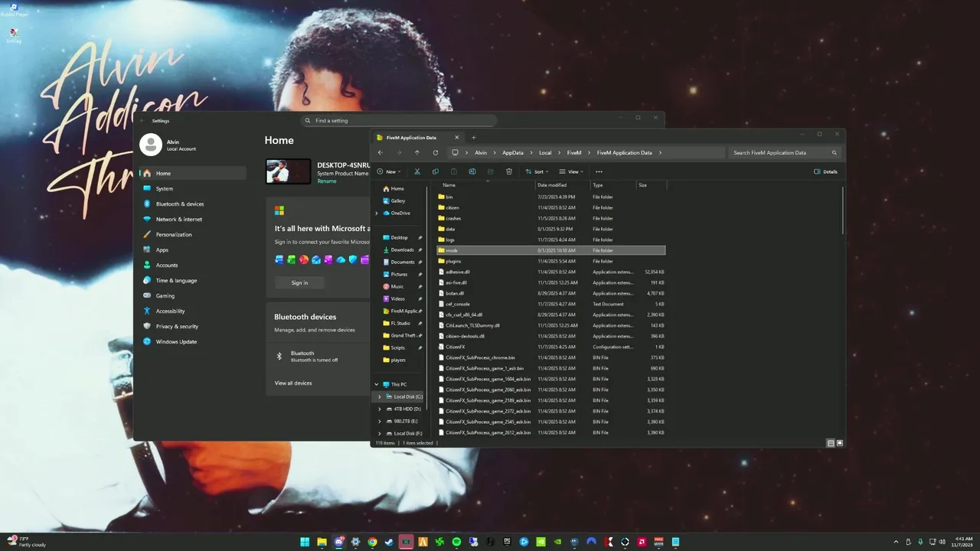Screen dimensions: 980x551
Task: Click the Find a setting search box
Action: click(399, 120)
